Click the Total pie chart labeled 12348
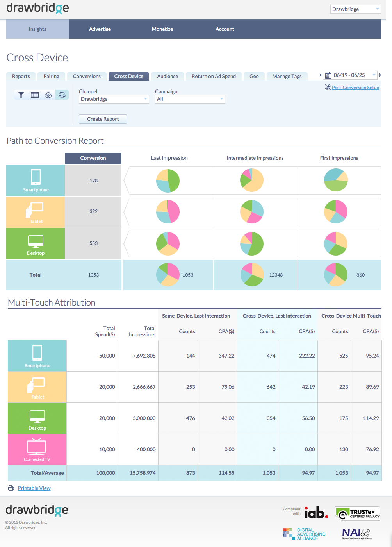 (252, 275)
